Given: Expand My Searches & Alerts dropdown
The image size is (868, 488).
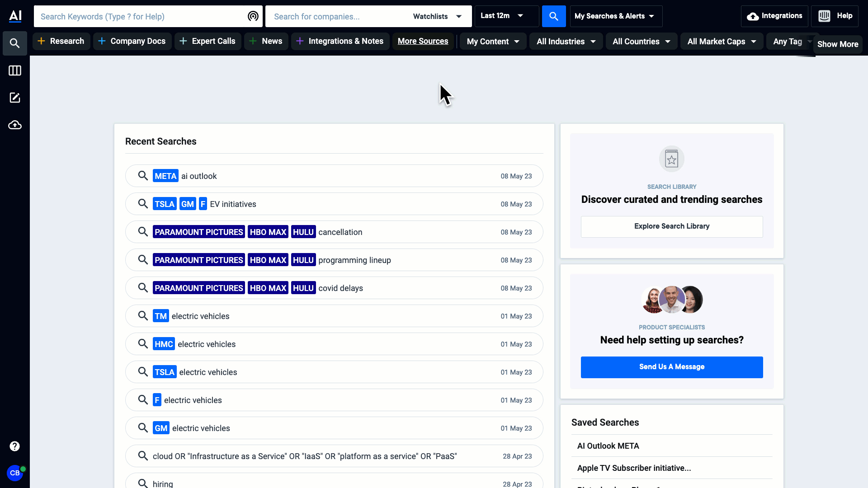Looking at the screenshot, I should [x=616, y=16].
